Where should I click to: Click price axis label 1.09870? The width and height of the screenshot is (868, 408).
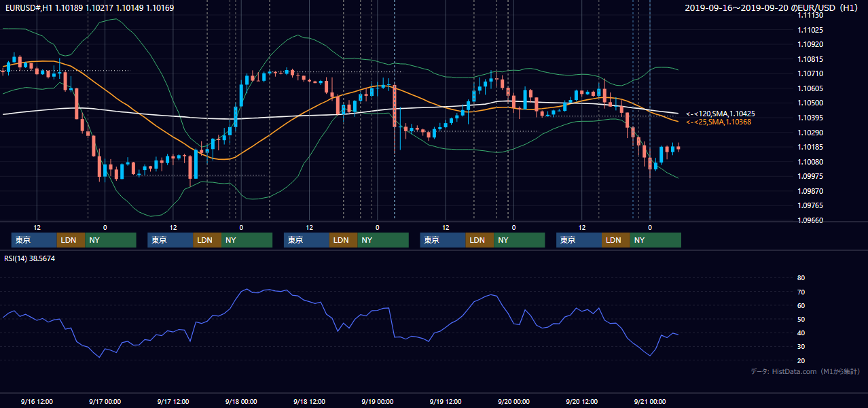811,191
